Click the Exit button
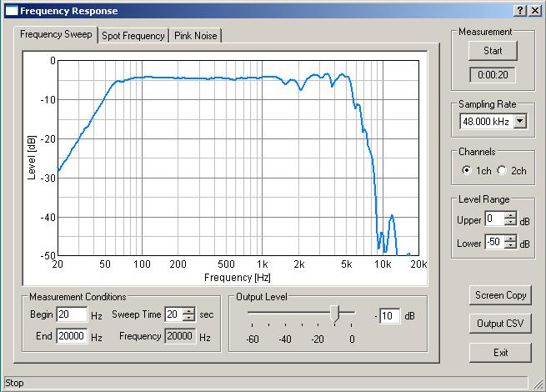 [x=500, y=352]
